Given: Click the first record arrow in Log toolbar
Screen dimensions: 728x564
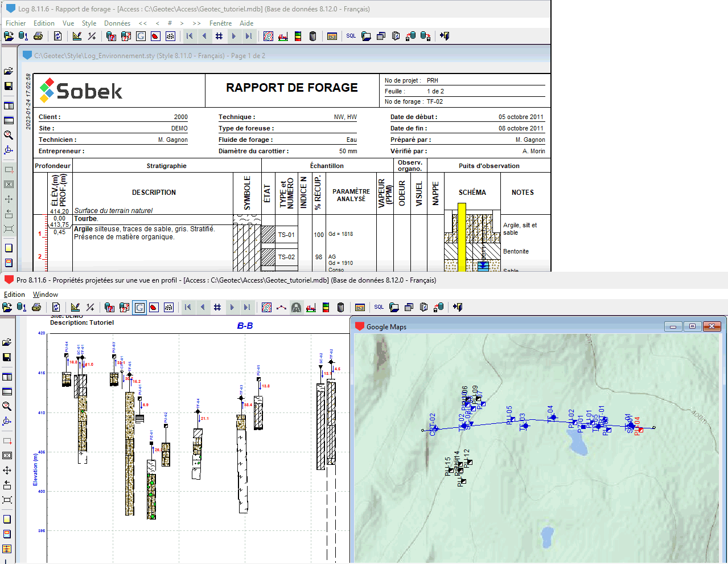Looking at the screenshot, I should pyautogui.click(x=190, y=36).
